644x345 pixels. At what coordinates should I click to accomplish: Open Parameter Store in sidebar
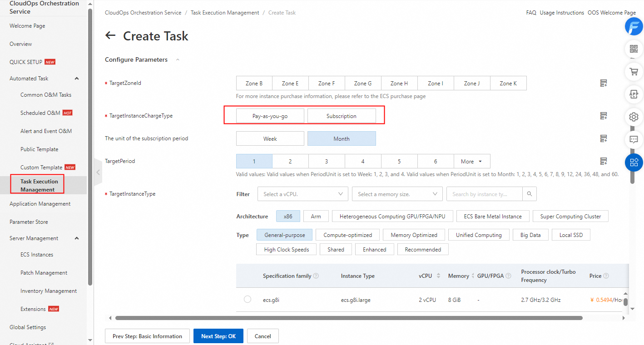coord(29,222)
